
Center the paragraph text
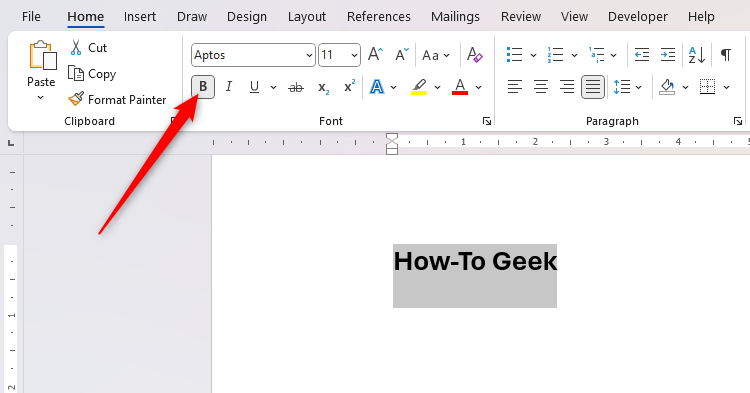(x=540, y=87)
